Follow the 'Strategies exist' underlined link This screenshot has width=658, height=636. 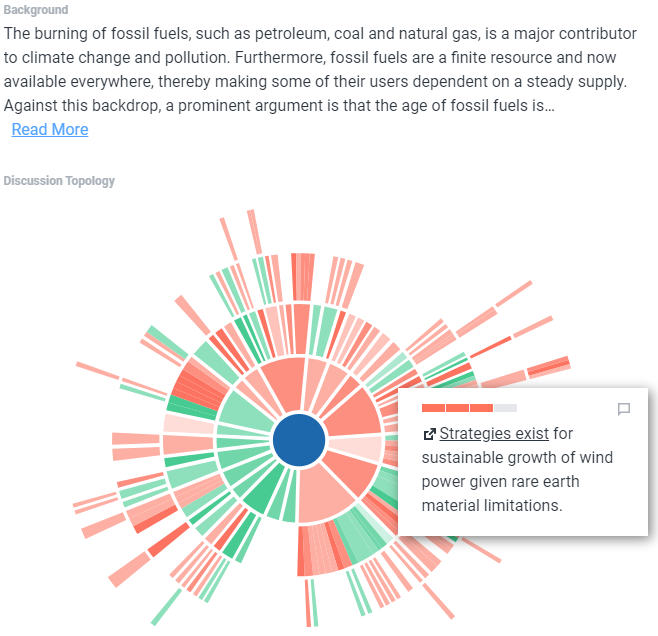(x=494, y=433)
